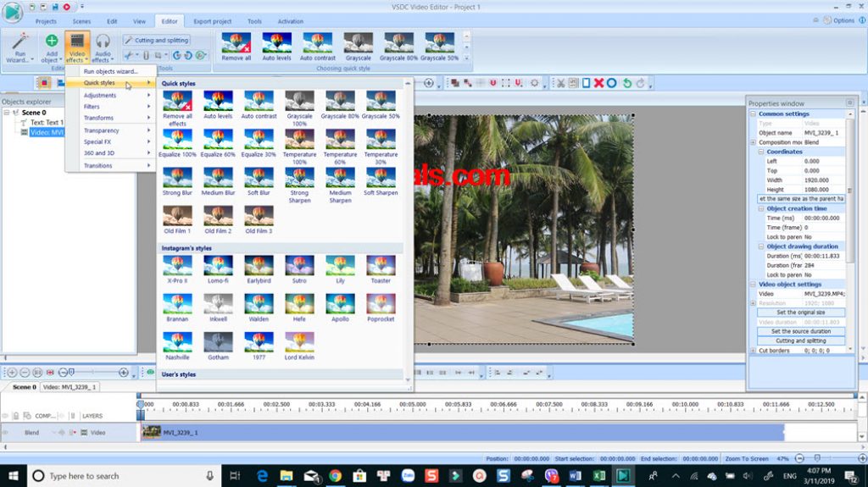
Task: Click Cutting and splitting in Properties
Action: [800, 340]
